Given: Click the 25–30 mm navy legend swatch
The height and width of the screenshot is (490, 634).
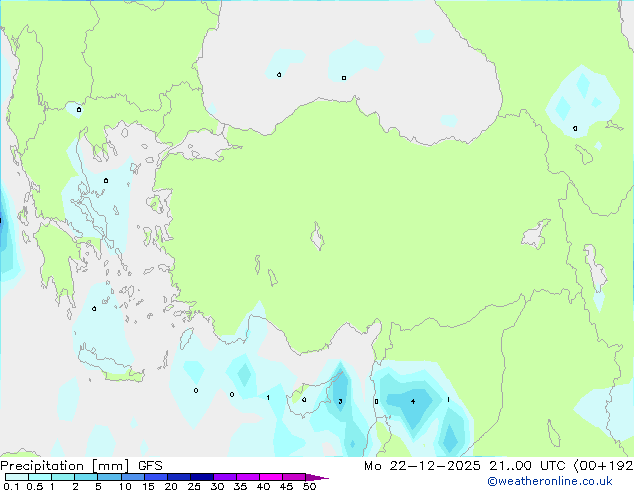Looking at the screenshot, I should tap(201, 477).
